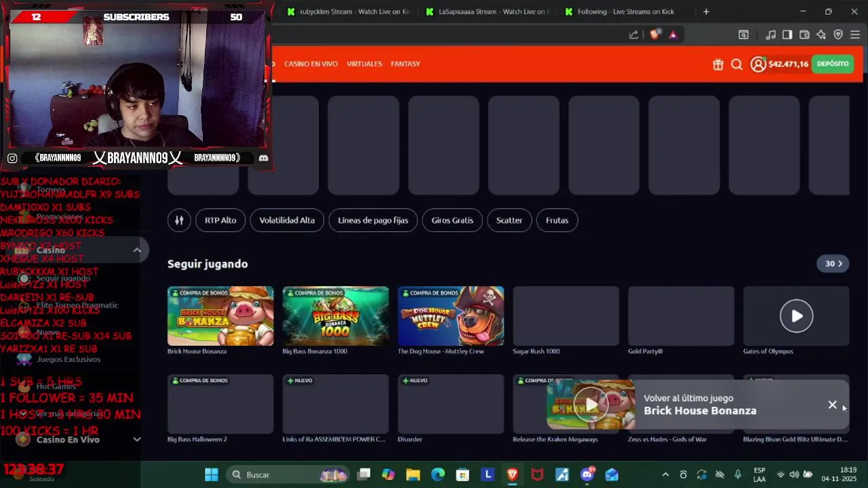Image resolution: width=868 pixels, height=488 pixels.
Task: Play Gates of Olympus with play button
Action: tap(796, 316)
